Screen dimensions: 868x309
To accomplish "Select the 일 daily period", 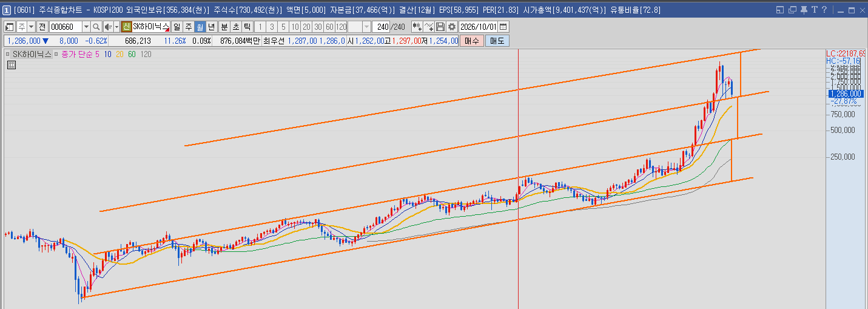I will 177,27.
